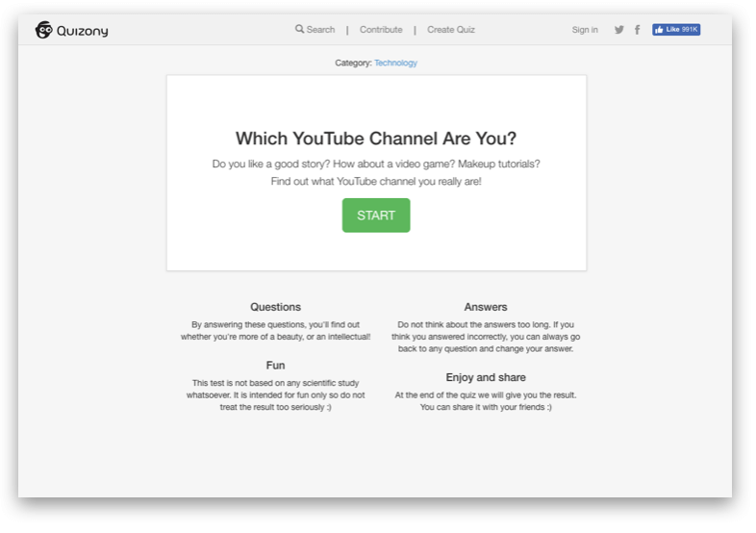Click the Sign in link
This screenshot has height=533, width=756.
point(585,30)
